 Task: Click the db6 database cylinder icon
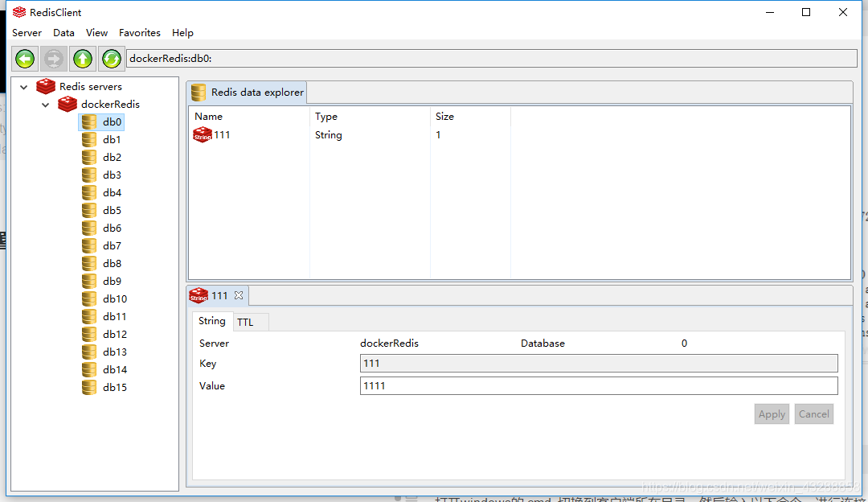coord(89,228)
